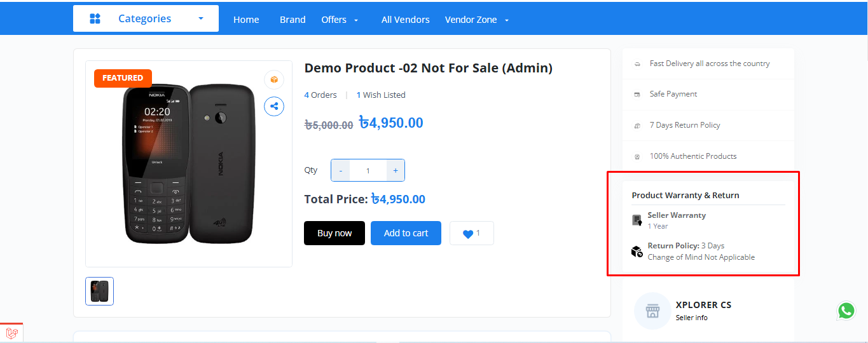This screenshot has height=343, width=868.
Task: Click the Add to cart button
Action: click(x=406, y=233)
